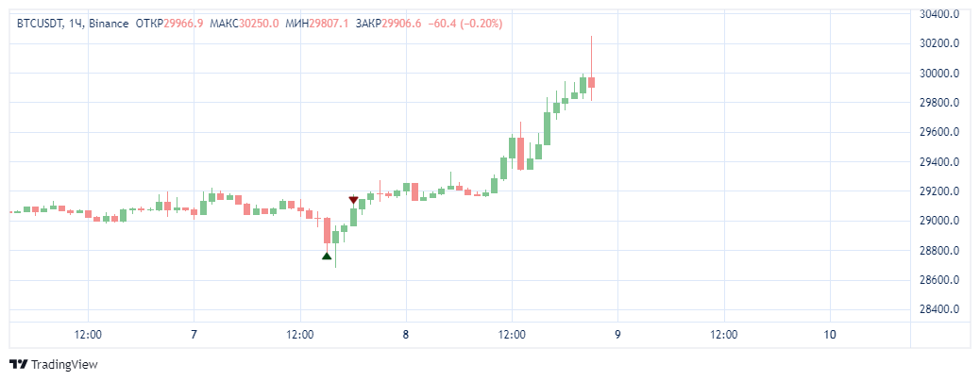Click date label 7 on time axis

click(194, 334)
